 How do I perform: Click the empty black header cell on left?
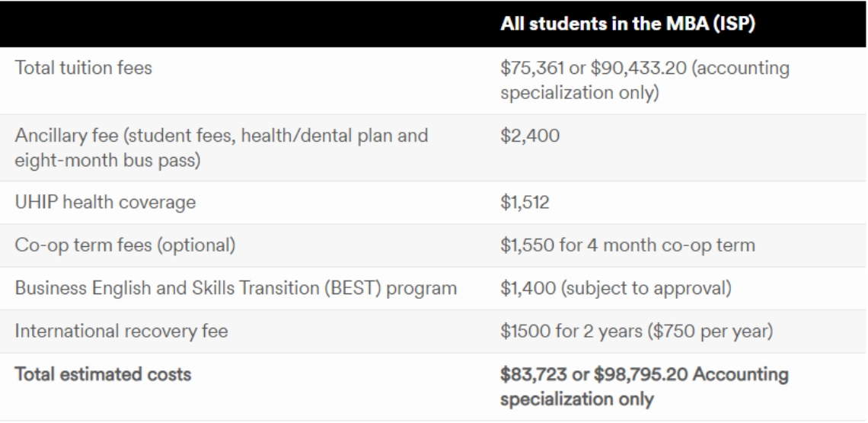pyautogui.click(x=244, y=24)
